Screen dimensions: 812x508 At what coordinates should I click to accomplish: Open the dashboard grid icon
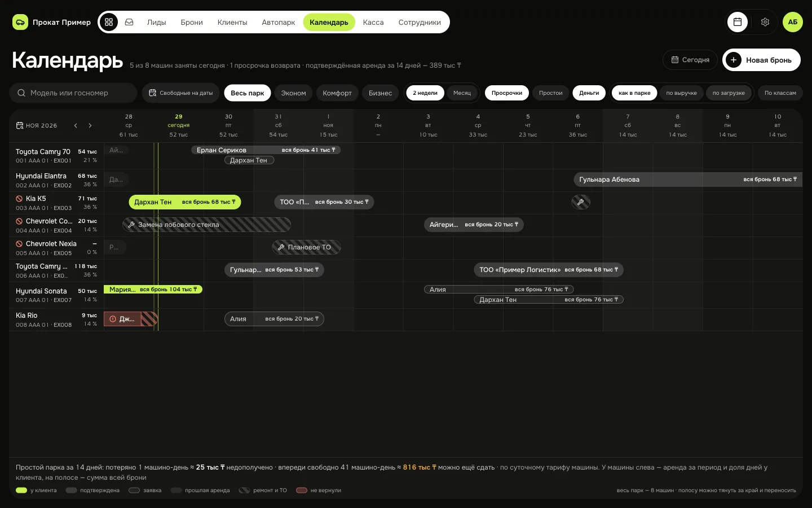click(109, 22)
